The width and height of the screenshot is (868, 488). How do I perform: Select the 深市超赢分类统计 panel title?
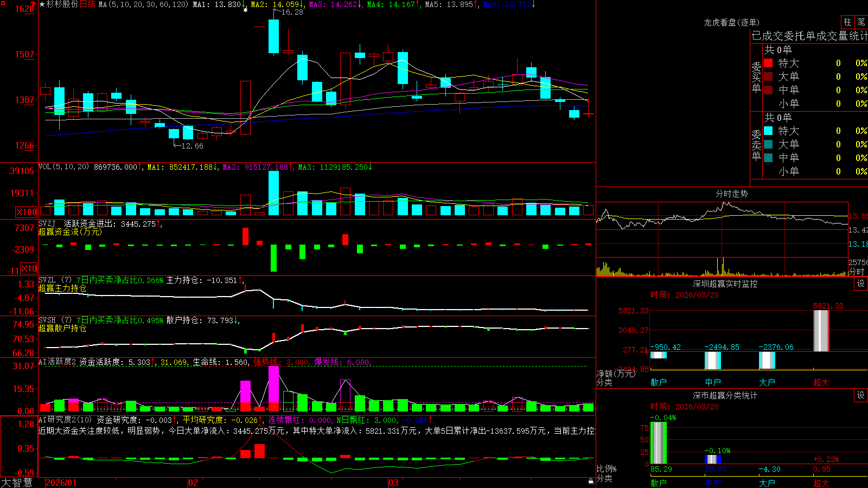725,395
